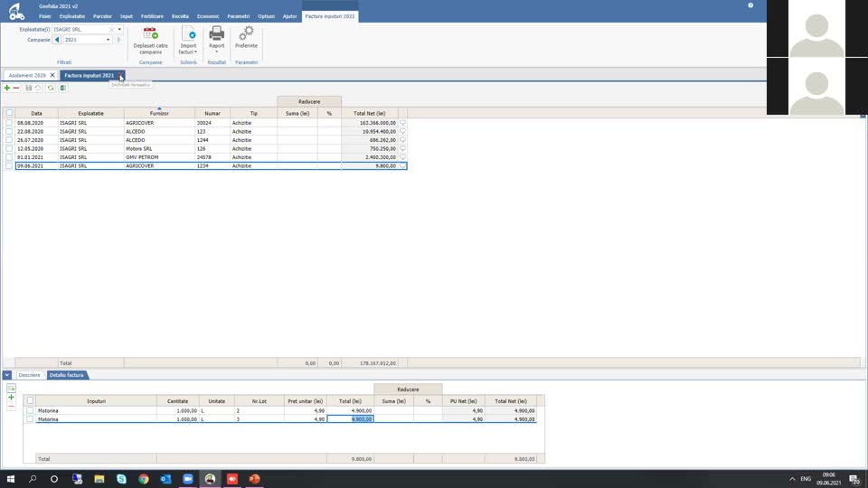Viewport: 868px width, 488px height.
Task: Open the Campanie 2021 dropdown
Action: coord(108,40)
